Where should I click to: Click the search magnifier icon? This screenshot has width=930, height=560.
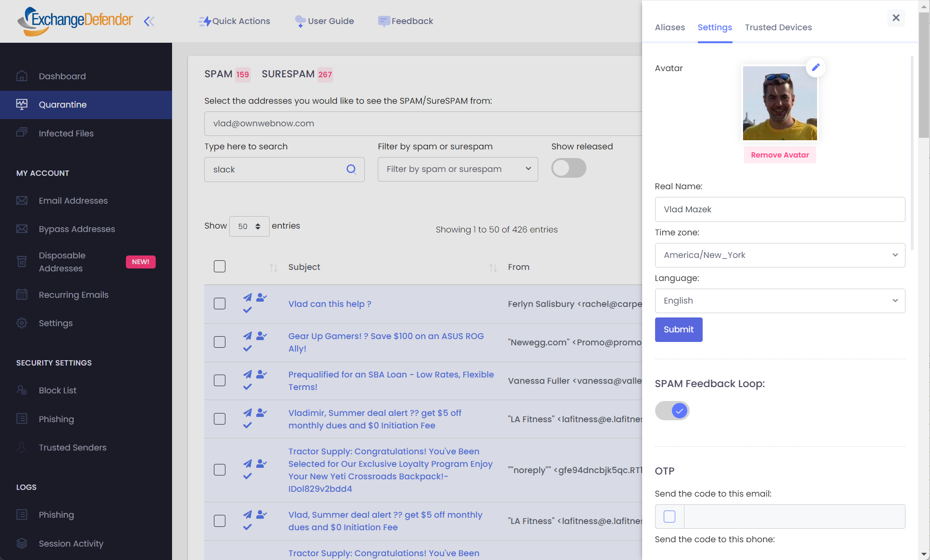coord(351,169)
